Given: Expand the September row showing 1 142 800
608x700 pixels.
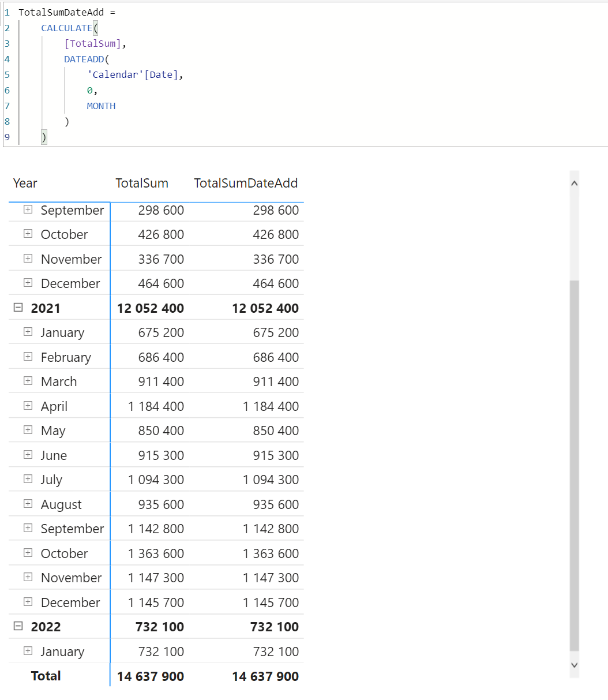Looking at the screenshot, I should 28,528.
